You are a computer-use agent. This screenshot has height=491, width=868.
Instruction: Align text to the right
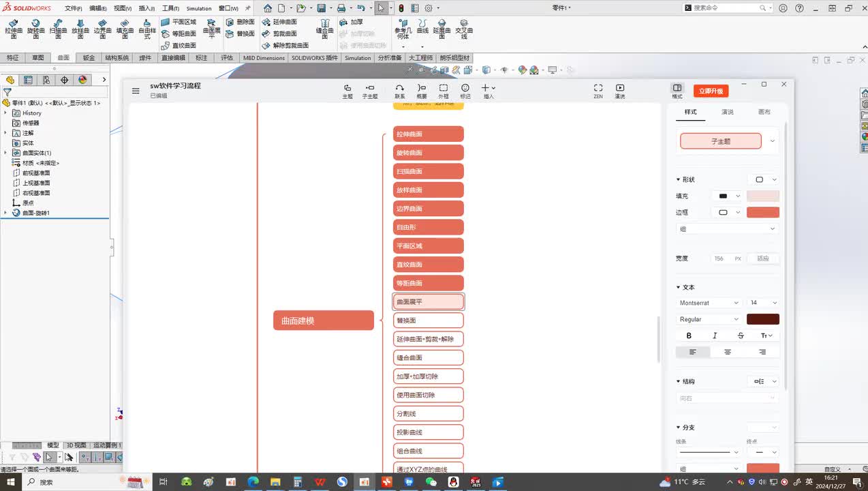coord(762,352)
